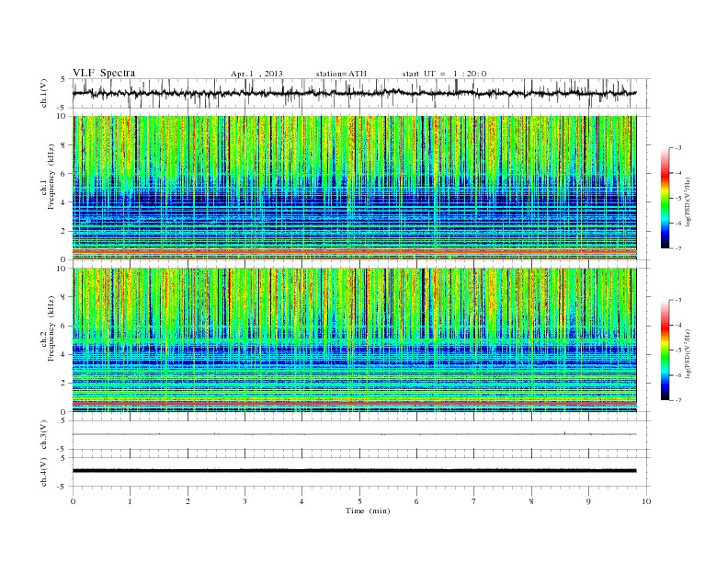Click the "-5" tick on ch.2 colorbar

(x=678, y=350)
